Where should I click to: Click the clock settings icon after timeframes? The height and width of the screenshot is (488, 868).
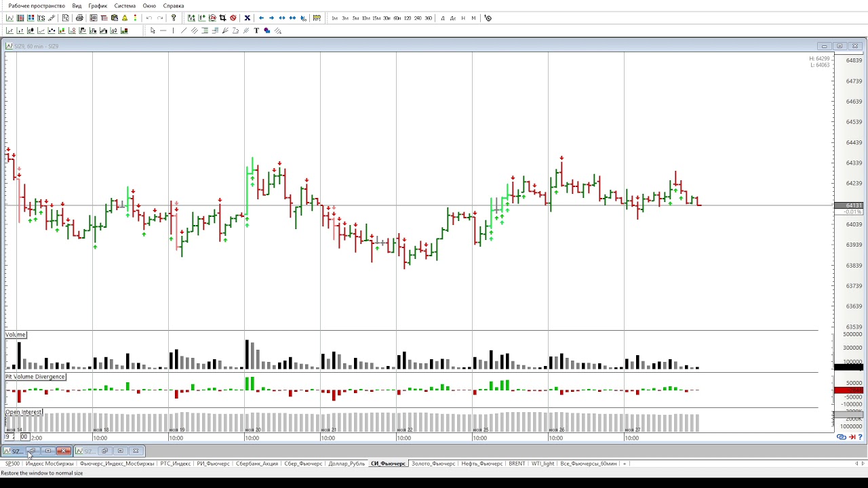488,18
